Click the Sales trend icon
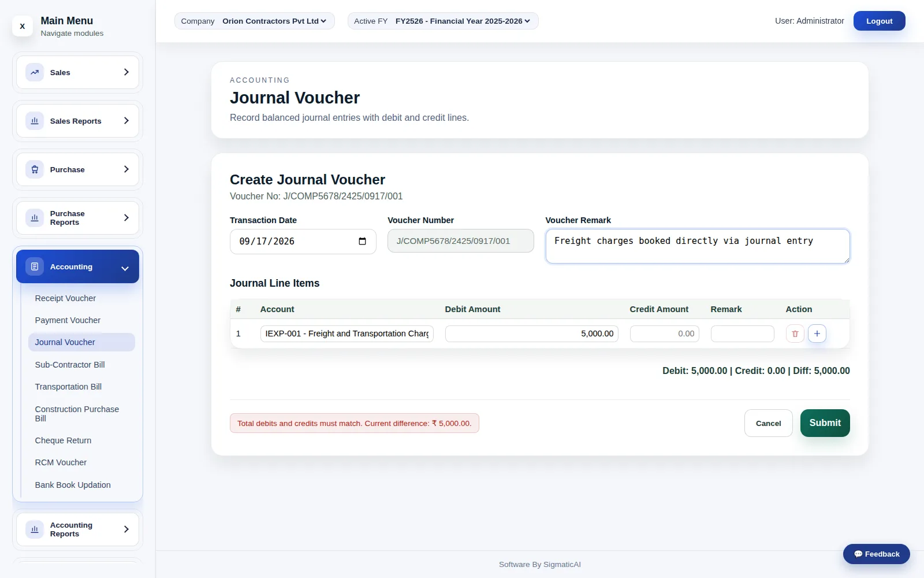 (x=35, y=72)
